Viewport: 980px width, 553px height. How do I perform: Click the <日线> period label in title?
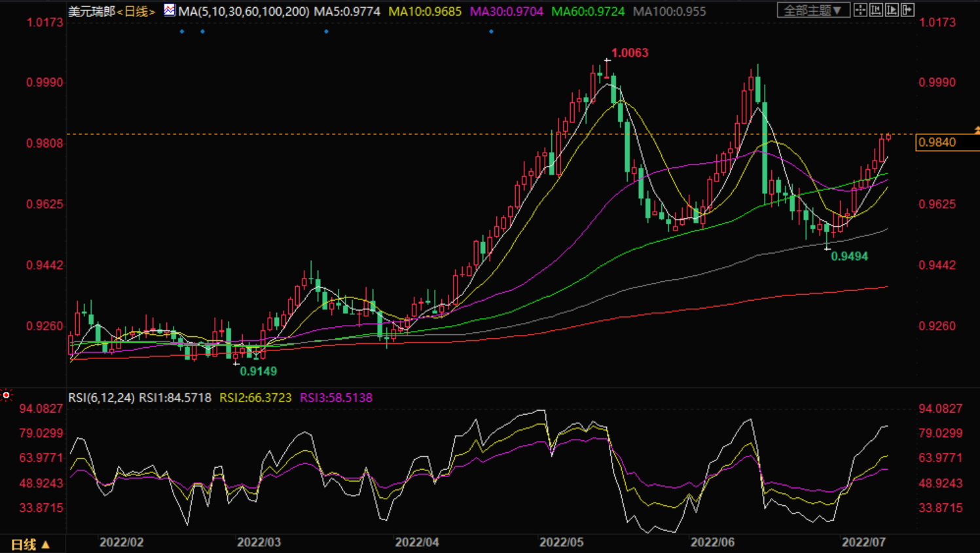tap(136, 12)
